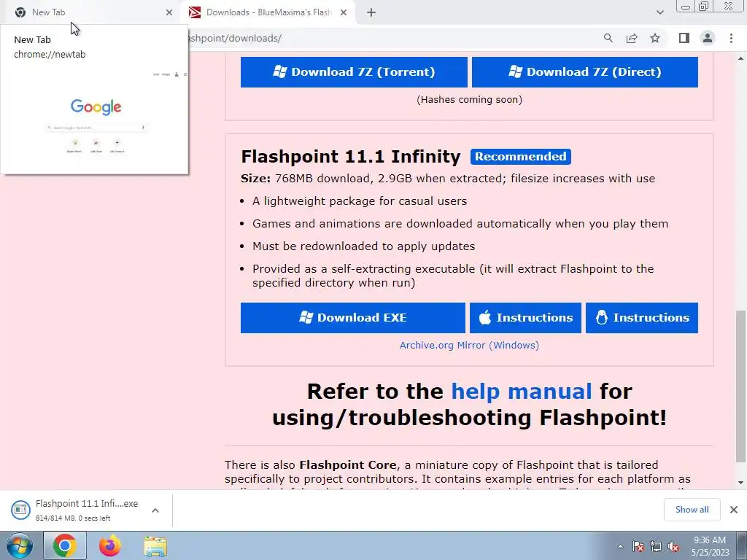Open Linux penguin Instructions button

(x=642, y=318)
